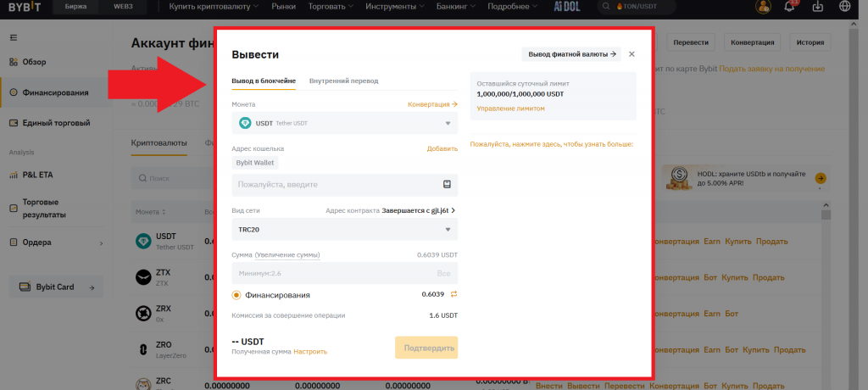Click the search magnifier in header

(607, 7)
